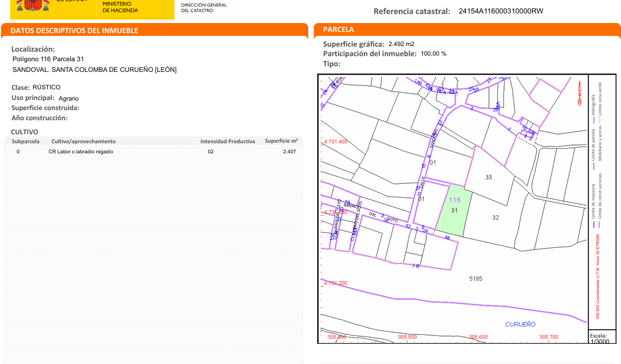Click the "Límite de parcela" legend entry
The image size is (621, 364).
593,145
